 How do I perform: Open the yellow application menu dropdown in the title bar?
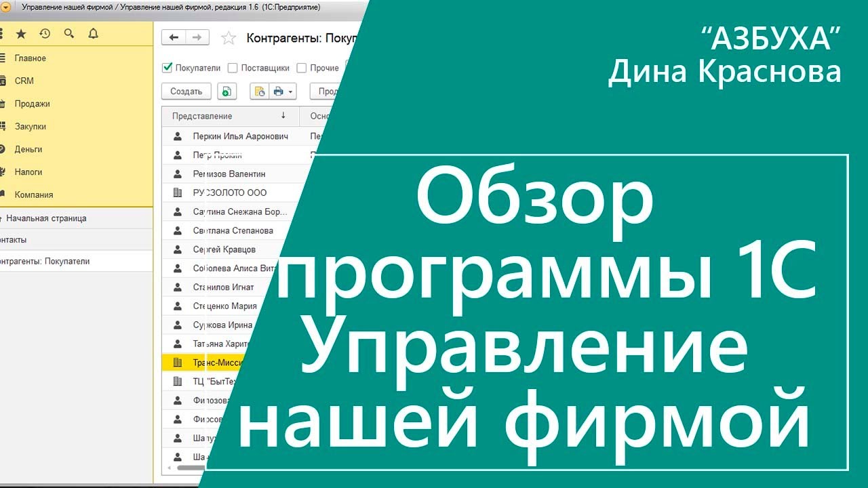pos(6,6)
